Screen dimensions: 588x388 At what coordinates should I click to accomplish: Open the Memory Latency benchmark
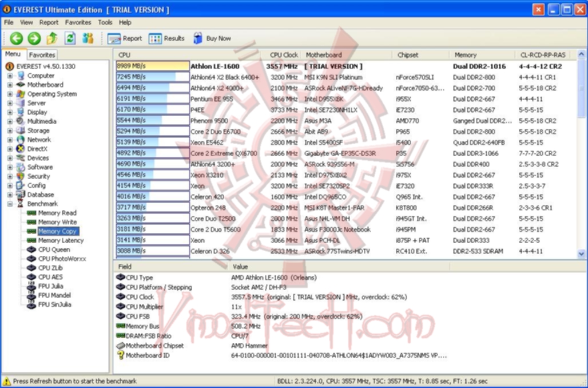coord(61,240)
